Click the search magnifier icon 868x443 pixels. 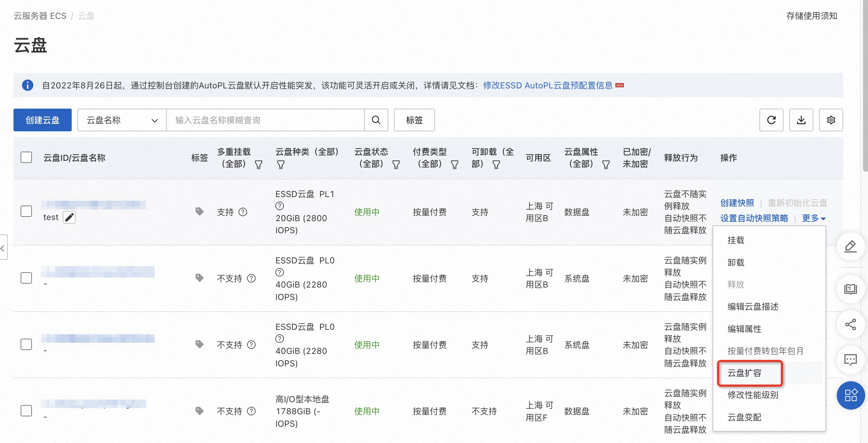pyautogui.click(x=376, y=120)
